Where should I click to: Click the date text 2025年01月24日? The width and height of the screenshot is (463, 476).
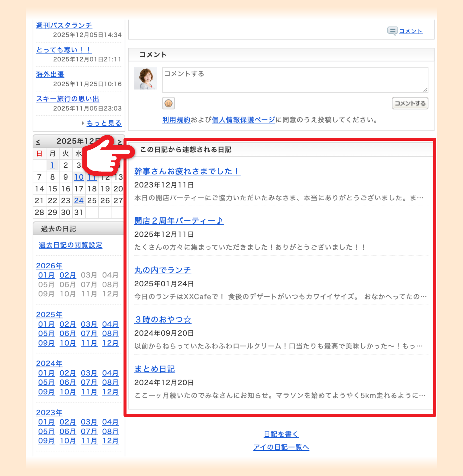click(x=164, y=284)
